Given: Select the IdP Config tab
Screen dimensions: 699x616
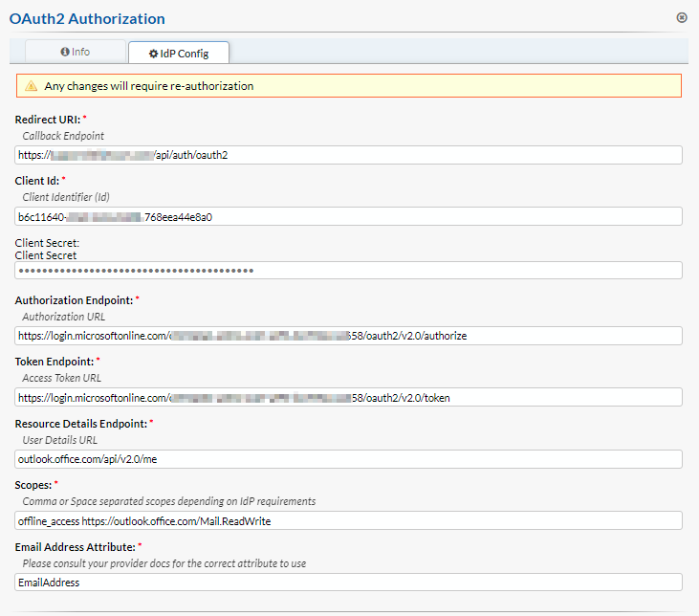Looking at the screenshot, I should click(x=178, y=53).
